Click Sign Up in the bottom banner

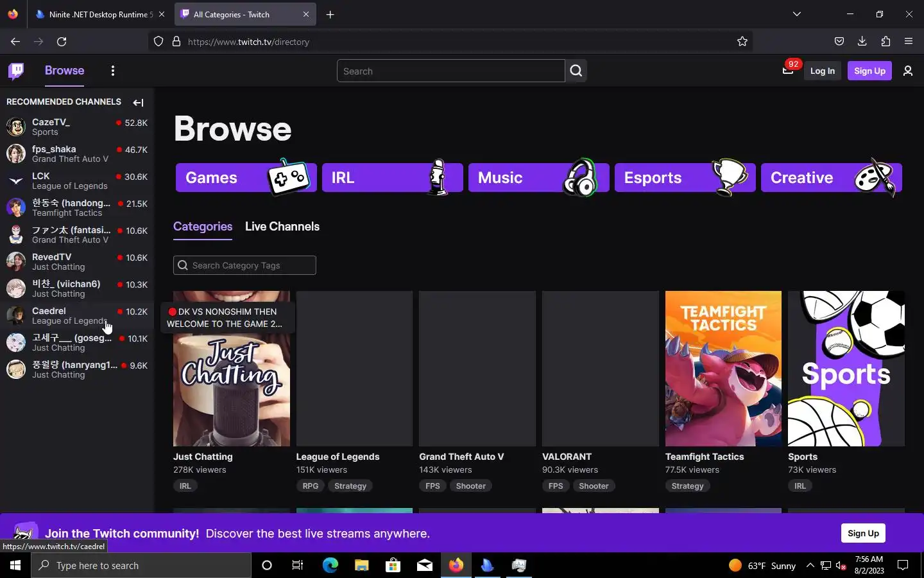coord(863,533)
